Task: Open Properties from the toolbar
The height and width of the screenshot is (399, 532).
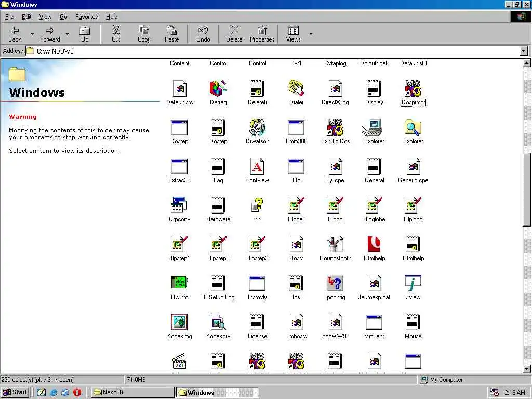Action: (262, 34)
